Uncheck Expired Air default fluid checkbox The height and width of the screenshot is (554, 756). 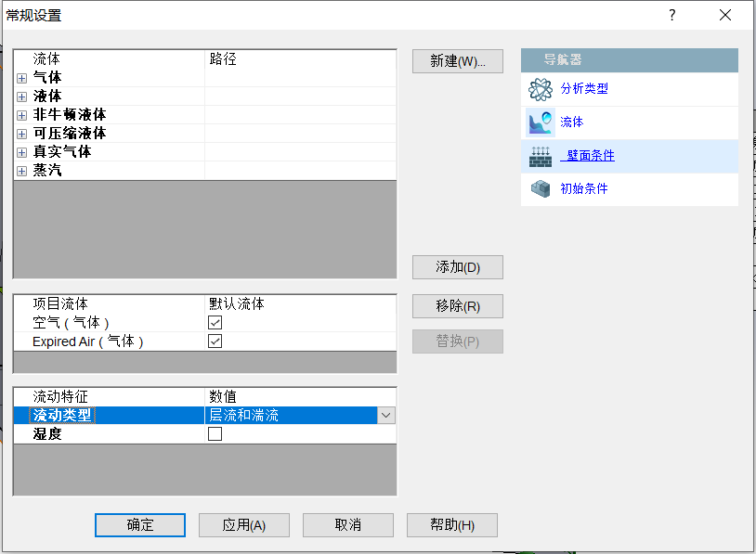tap(215, 341)
